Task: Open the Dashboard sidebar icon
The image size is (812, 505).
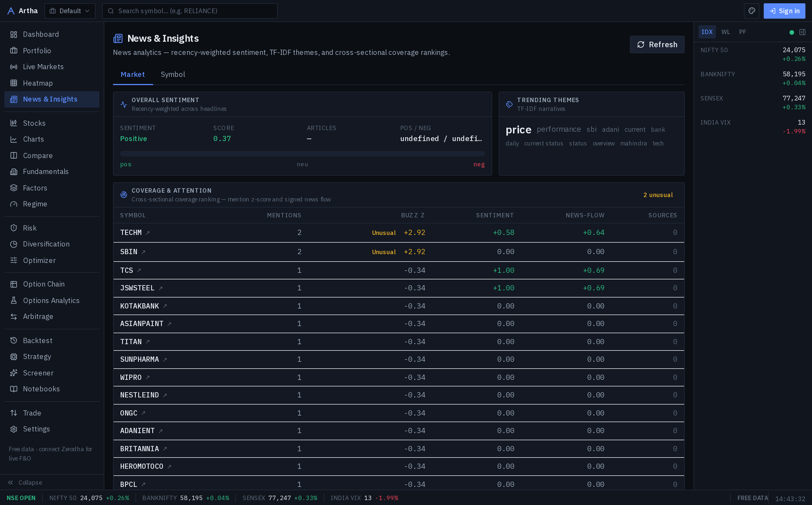Action: pos(14,34)
